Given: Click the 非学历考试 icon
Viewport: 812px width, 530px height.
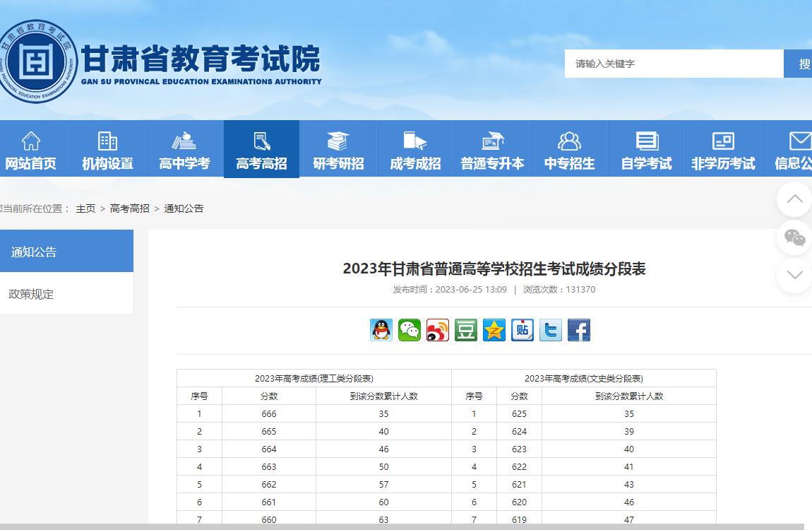Looking at the screenshot, I should click(x=724, y=141).
